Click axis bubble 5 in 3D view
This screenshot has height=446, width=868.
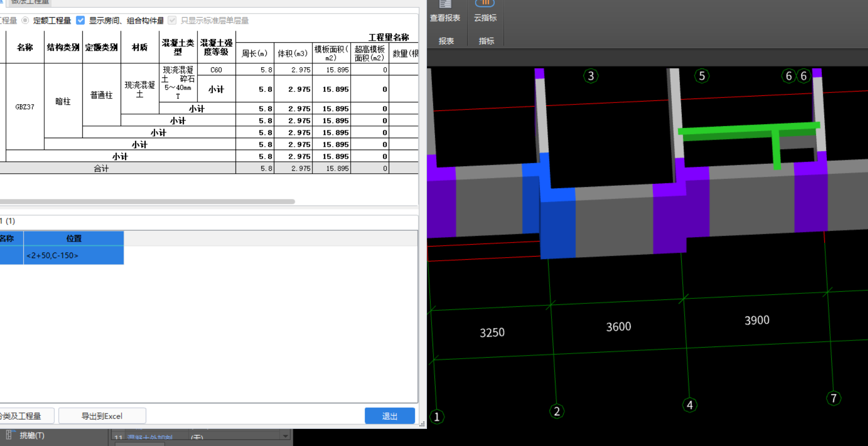[702, 76]
